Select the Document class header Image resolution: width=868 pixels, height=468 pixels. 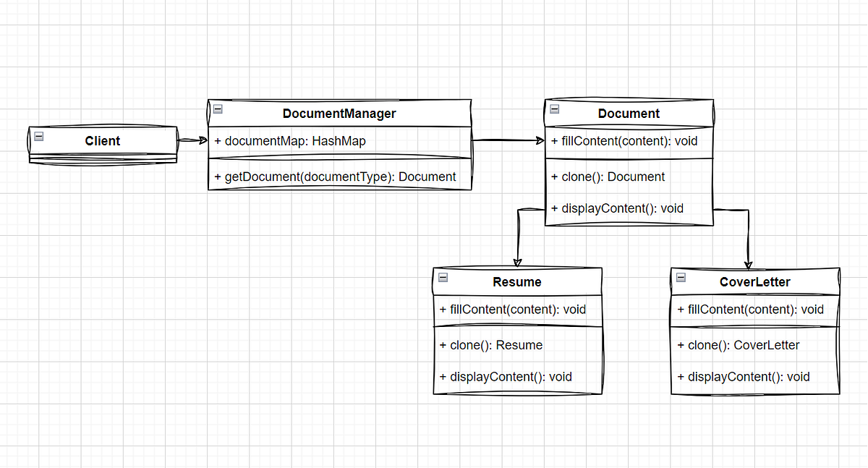pos(629,114)
